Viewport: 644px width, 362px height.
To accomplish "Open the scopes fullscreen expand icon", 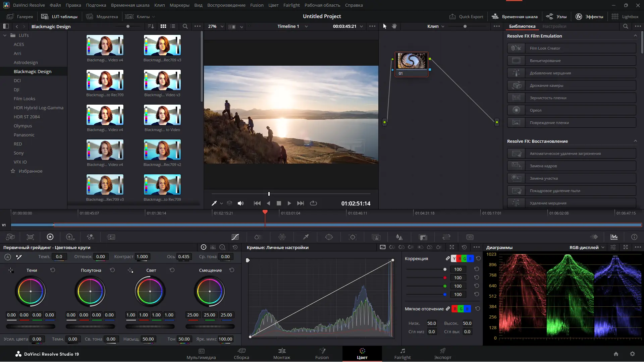I will 626,247.
